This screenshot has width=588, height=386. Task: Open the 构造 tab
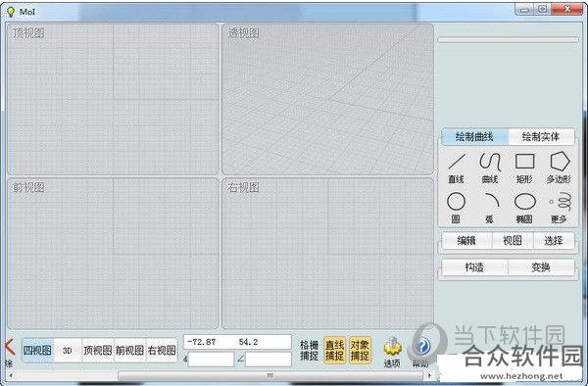coord(474,267)
